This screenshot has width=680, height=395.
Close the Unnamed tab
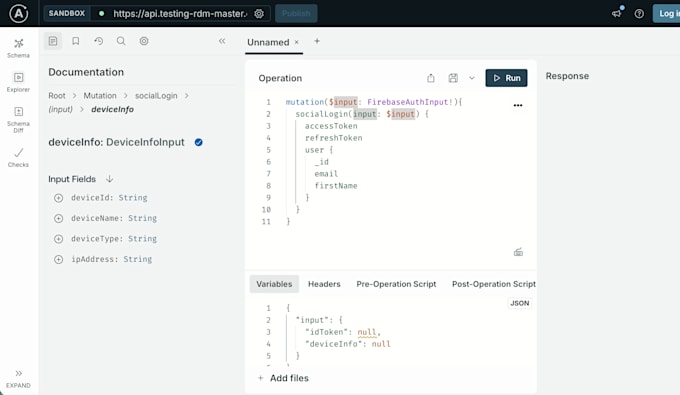(x=297, y=42)
